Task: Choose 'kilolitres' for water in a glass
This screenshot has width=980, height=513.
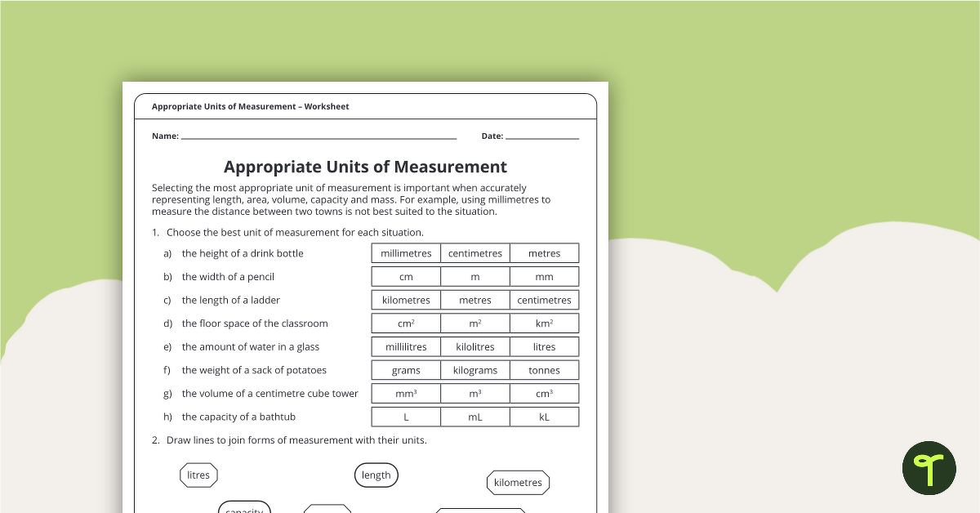Action: tap(475, 346)
